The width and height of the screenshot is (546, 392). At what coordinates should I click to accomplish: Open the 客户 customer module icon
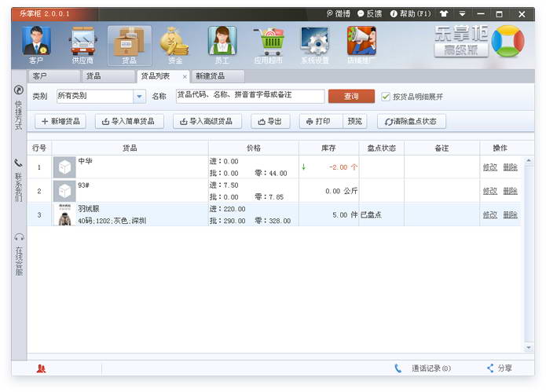click(x=36, y=46)
